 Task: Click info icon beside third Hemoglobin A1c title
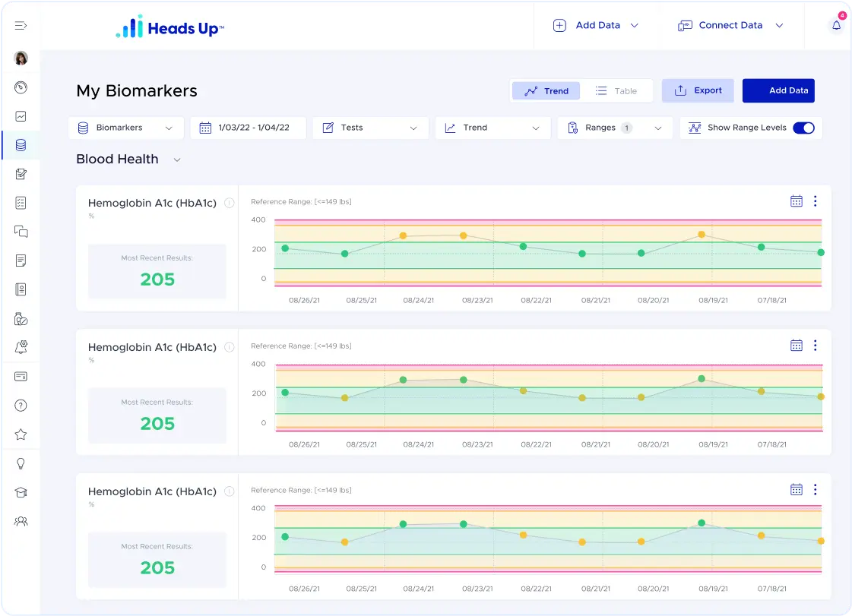(x=230, y=491)
